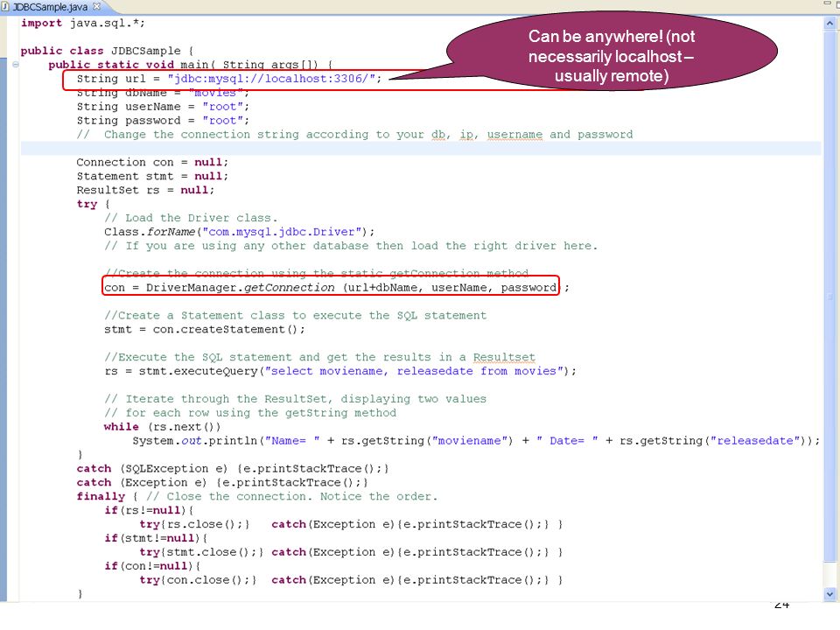Close the JDBCSample.java tab with its X icon
Image resolution: width=840 pixels, height=630 pixels.
(97, 6)
